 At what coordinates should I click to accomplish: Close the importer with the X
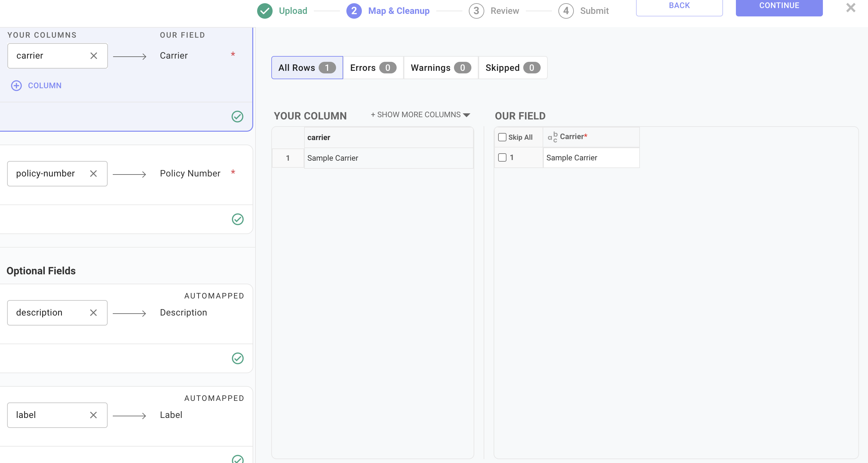coord(851,7)
